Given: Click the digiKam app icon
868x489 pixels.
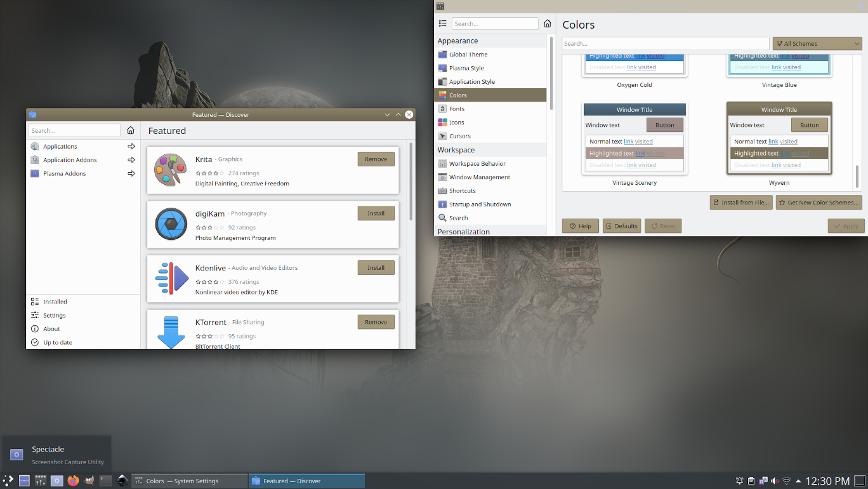Looking at the screenshot, I should tap(171, 224).
